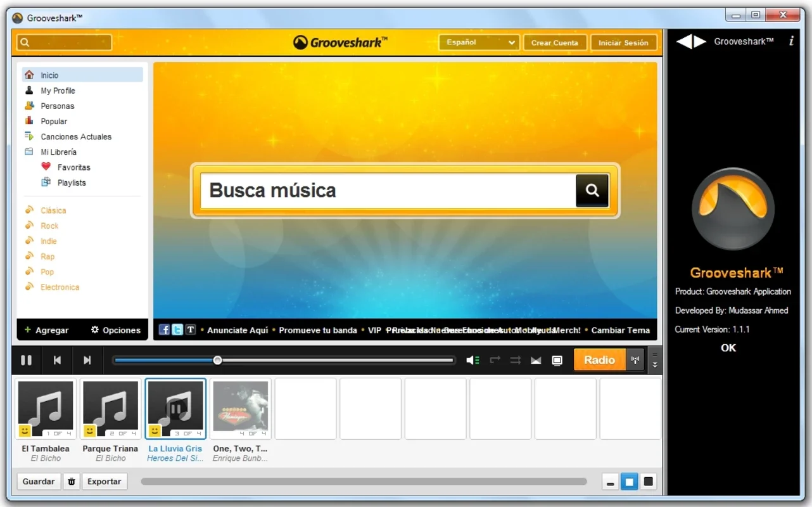Click the queue horizontal scrollbar
This screenshot has width=812, height=507.
click(x=364, y=482)
